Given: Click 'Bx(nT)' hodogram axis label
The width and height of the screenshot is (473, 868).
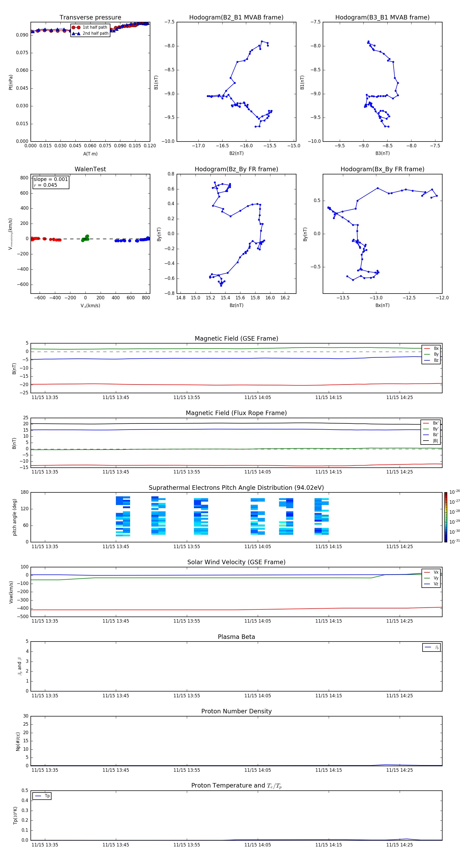Looking at the screenshot, I should point(382,305).
